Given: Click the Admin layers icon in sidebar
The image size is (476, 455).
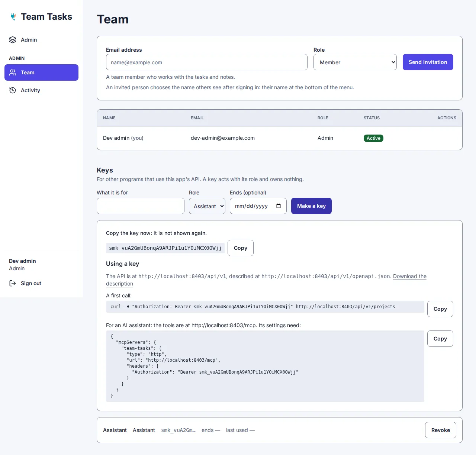Looking at the screenshot, I should [13, 40].
